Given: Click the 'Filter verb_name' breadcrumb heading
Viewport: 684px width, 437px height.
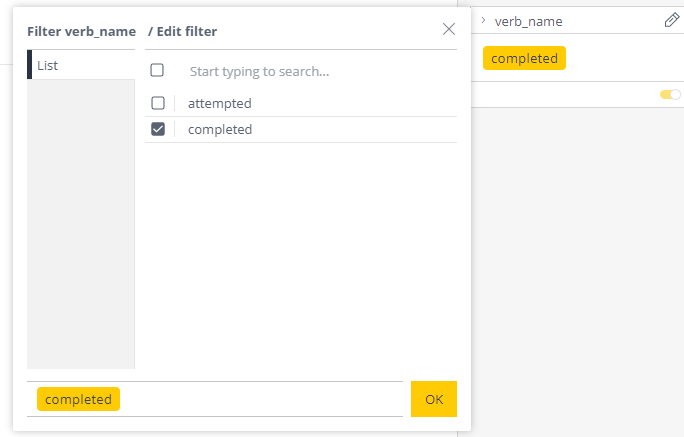Looking at the screenshot, I should click(82, 31).
